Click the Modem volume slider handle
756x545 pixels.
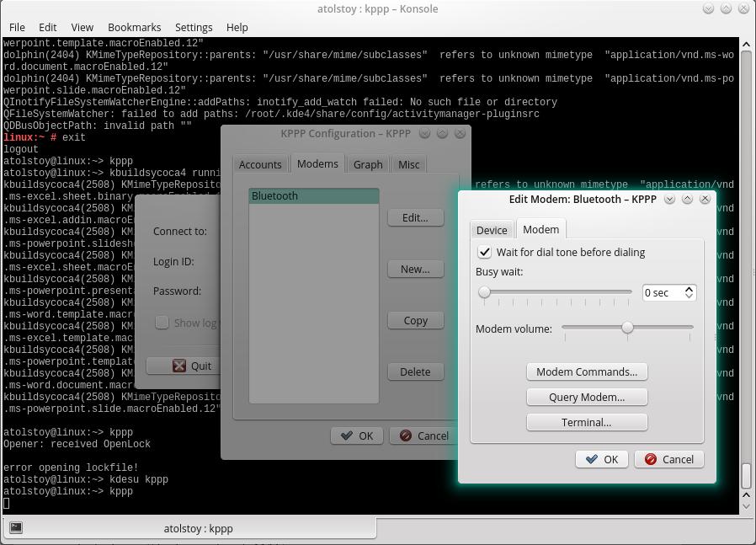(x=627, y=328)
